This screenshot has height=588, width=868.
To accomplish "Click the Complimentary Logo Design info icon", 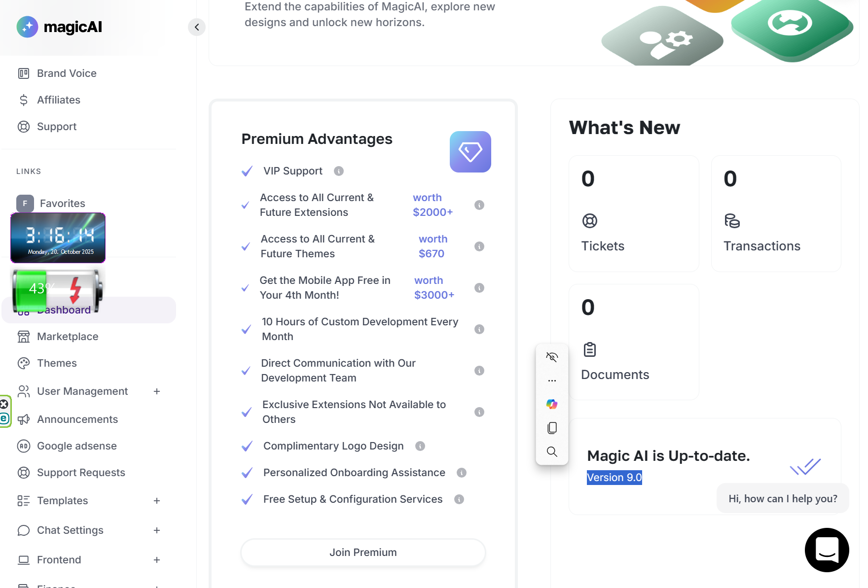I will 420,446.
